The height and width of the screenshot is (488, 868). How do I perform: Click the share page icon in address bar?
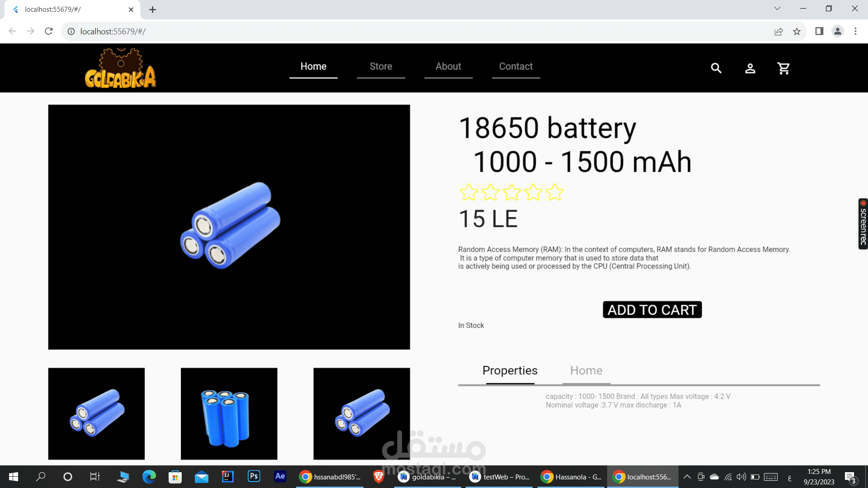pos(778,31)
